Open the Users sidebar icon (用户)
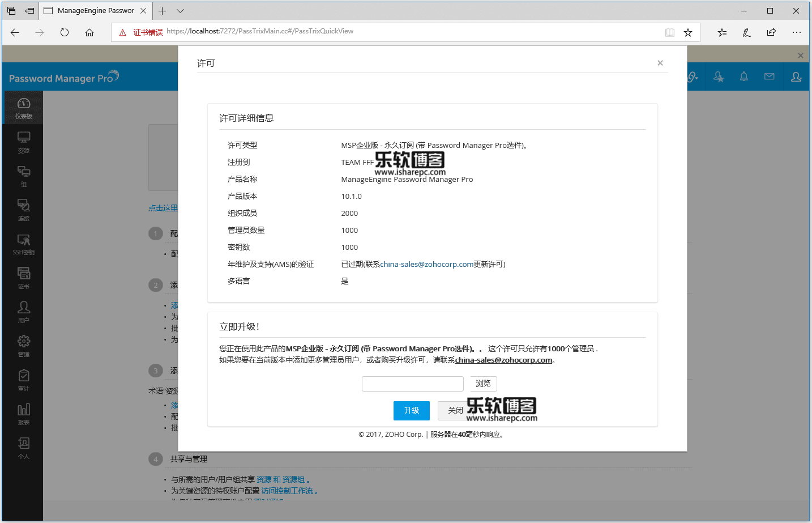812x523 pixels. pyautogui.click(x=23, y=312)
